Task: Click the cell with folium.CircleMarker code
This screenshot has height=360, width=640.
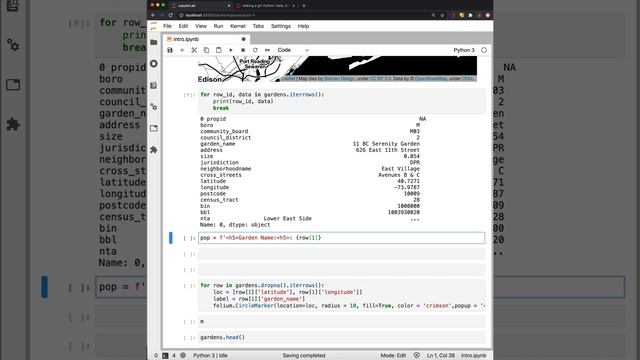Action: click(x=342, y=296)
